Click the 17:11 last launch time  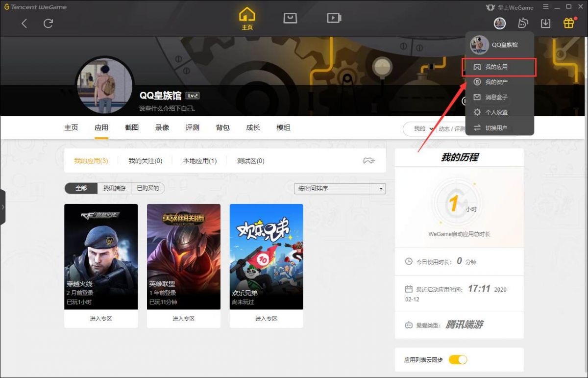pyautogui.click(x=479, y=289)
